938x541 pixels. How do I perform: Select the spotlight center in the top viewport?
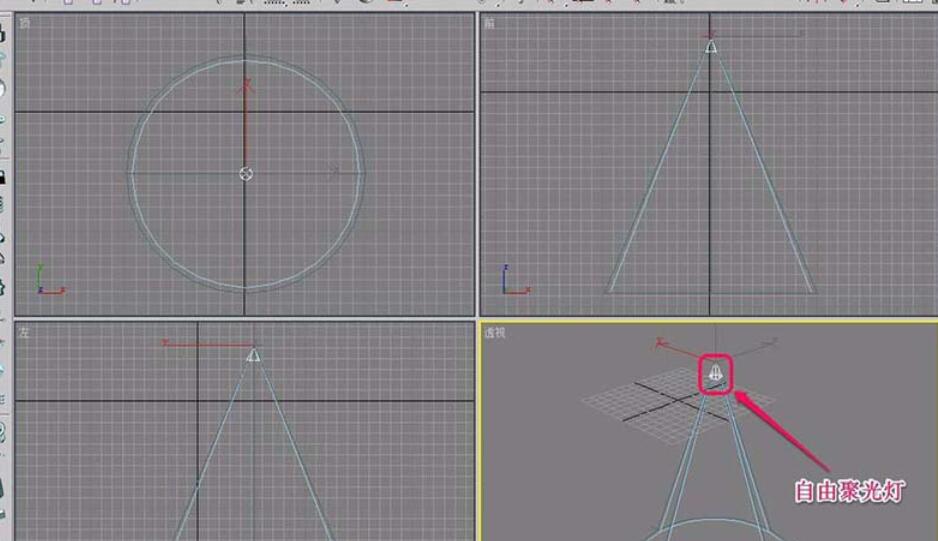[x=246, y=174]
